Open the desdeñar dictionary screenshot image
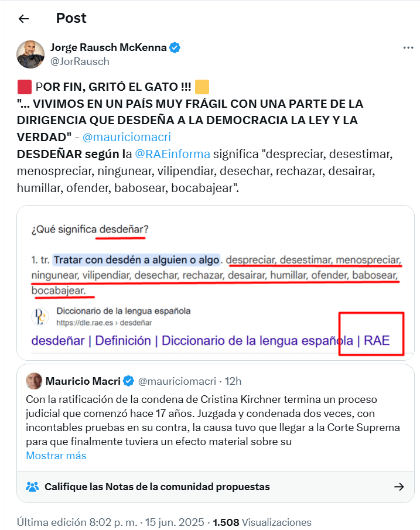Viewport: 420px width, 530px height. (x=216, y=283)
